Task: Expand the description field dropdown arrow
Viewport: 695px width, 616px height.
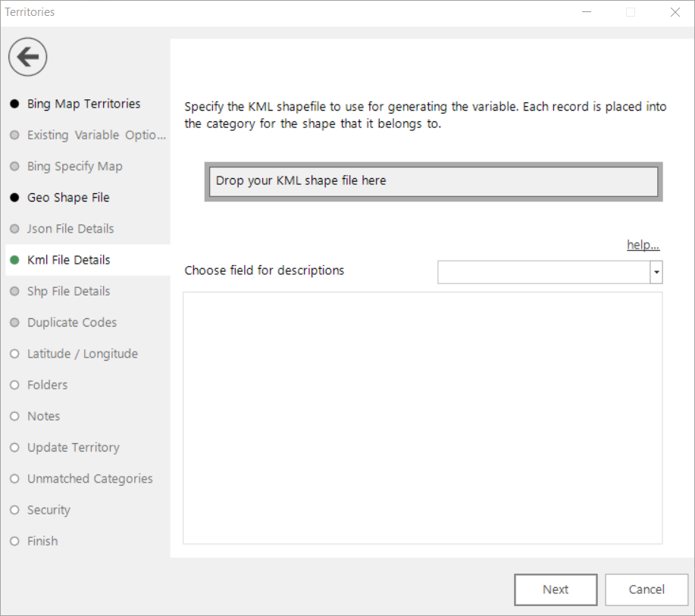Action: coord(656,272)
